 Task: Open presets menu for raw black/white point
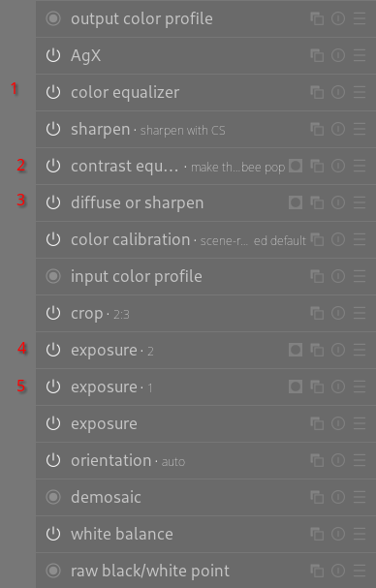click(x=360, y=571)
